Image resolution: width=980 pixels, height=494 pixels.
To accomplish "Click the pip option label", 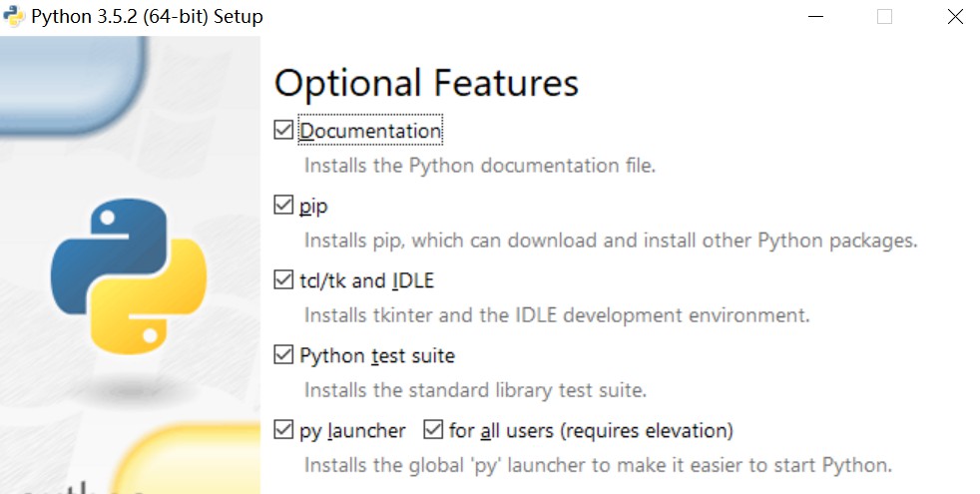I will click(x=313, y=207).
